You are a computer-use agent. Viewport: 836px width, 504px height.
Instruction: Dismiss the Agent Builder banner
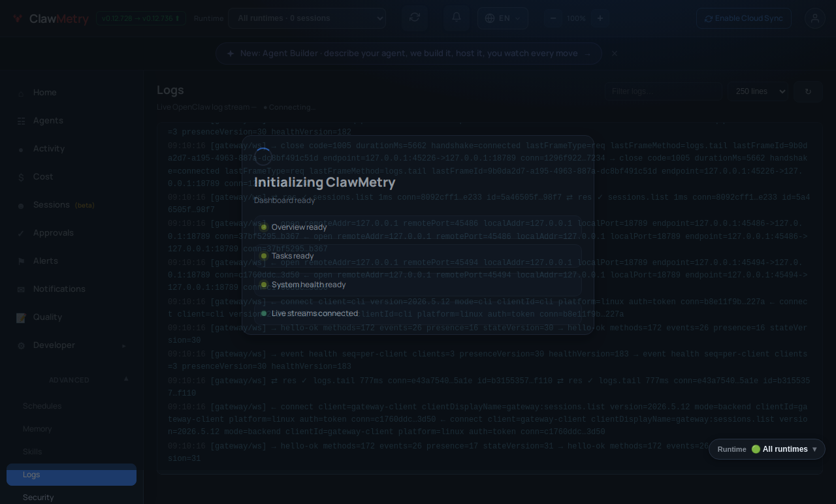615,54
